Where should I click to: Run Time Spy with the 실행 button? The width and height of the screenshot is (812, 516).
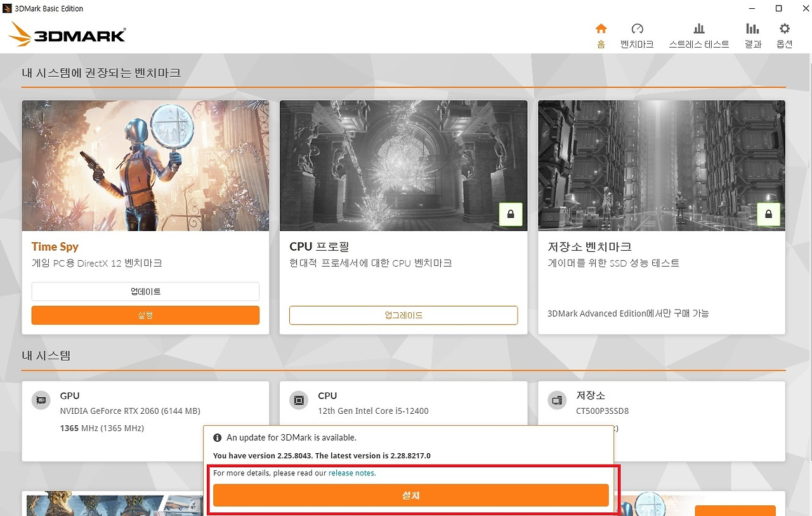(145, 315)
